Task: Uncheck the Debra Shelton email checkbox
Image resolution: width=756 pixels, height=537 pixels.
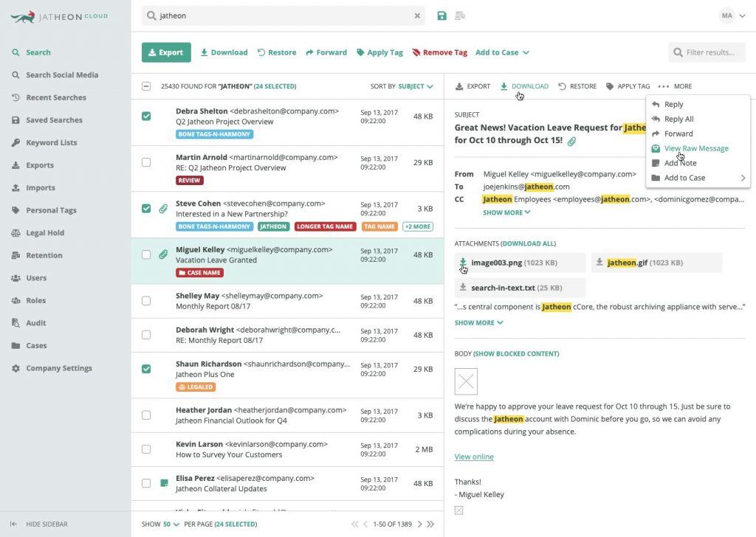Action: (x=146, y=116)
